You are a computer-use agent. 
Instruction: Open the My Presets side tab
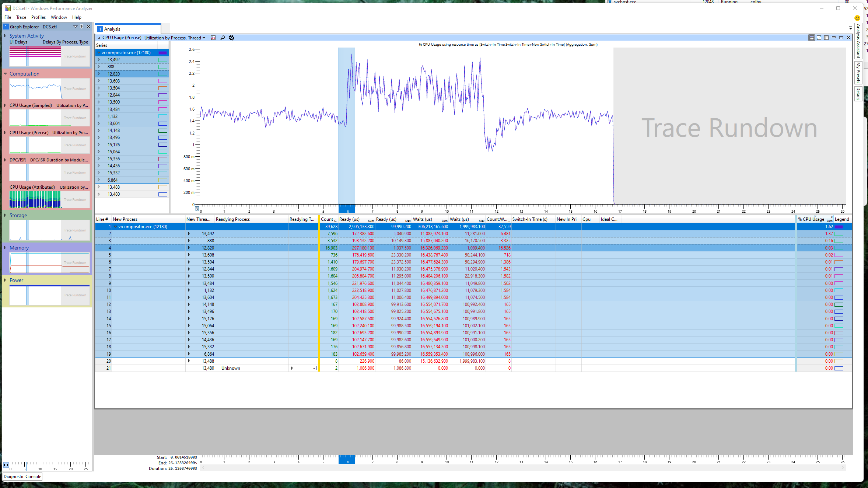pos(858,73)
